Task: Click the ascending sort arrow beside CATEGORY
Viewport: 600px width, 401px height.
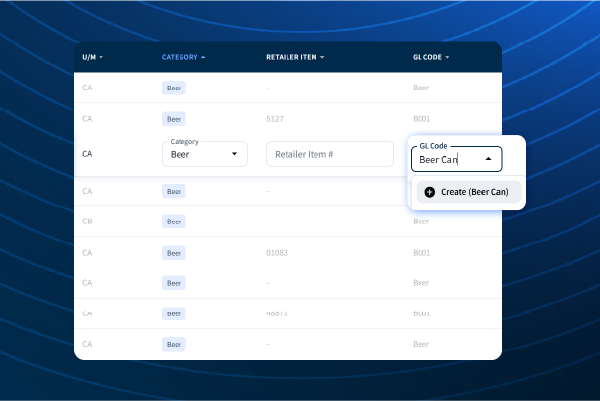Action: [204, 57]
